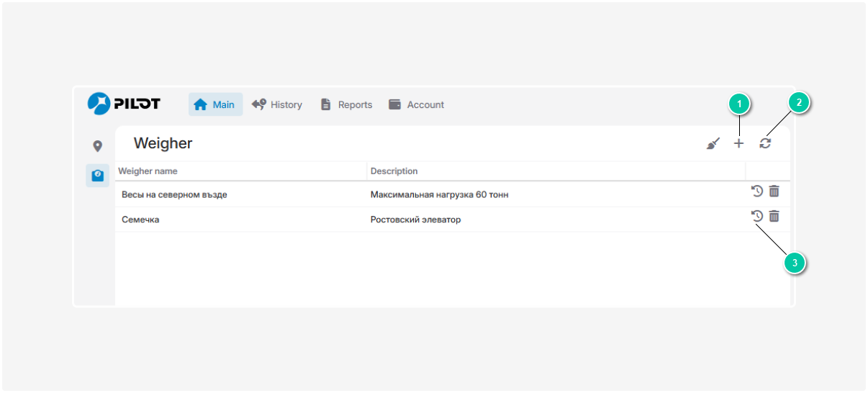The image size is (868, 393).
Task: Open the Account tab
Action: click(417, 105)
